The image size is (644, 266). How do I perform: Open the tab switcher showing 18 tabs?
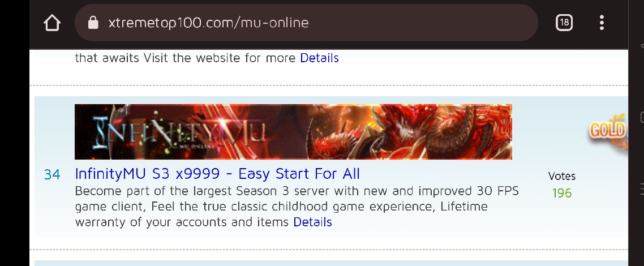564,23
